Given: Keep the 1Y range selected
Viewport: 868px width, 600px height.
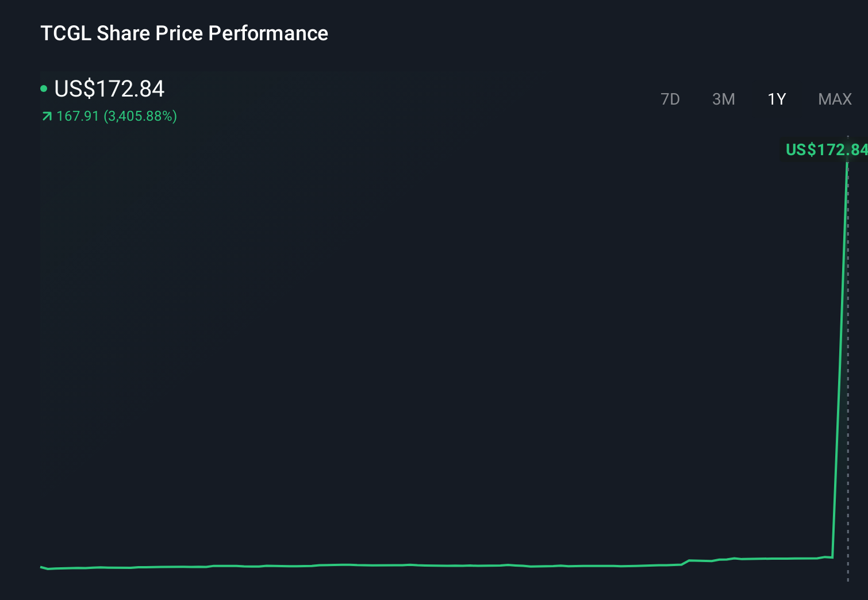Looking at the screenshot, I should click(777, 99).
